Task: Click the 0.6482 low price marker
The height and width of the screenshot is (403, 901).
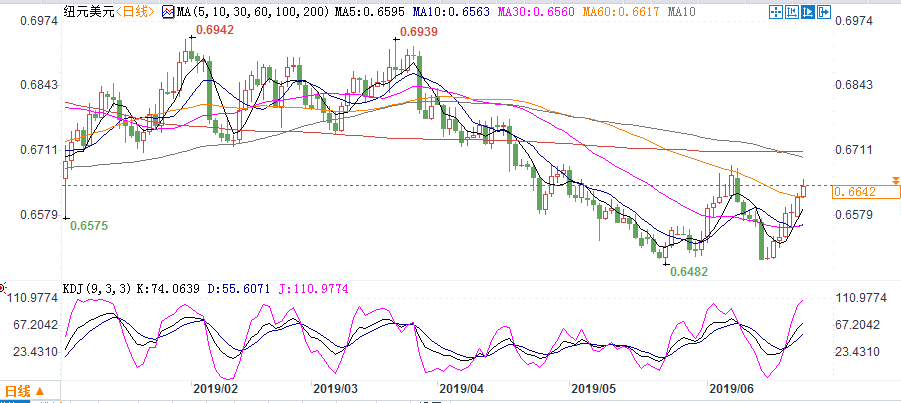Action: pyautogui.click(x=689, y=271)
